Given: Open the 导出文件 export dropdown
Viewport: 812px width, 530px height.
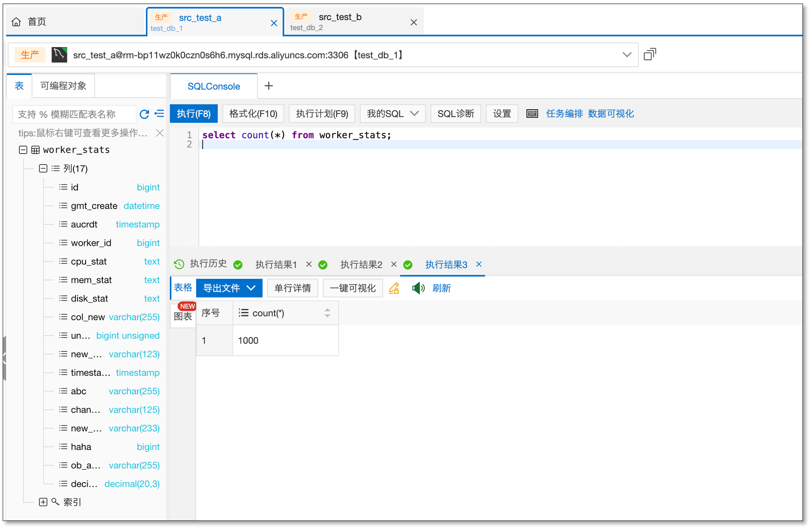Looking at the screenshot, I should tap(229, 288).
